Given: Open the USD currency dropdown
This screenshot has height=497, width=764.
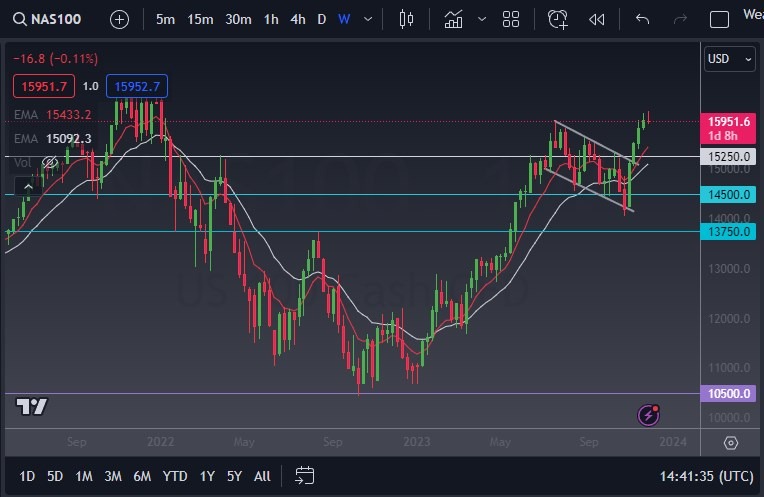Looking at the screenshot, I should click(729, 59).
